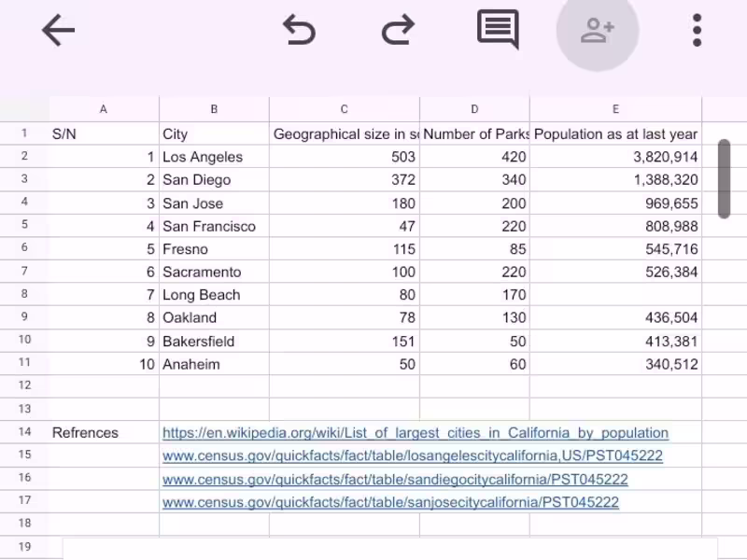Select row 8 header
The width and height of the screenshot is (747, 560).
click(x=24, y=294)
